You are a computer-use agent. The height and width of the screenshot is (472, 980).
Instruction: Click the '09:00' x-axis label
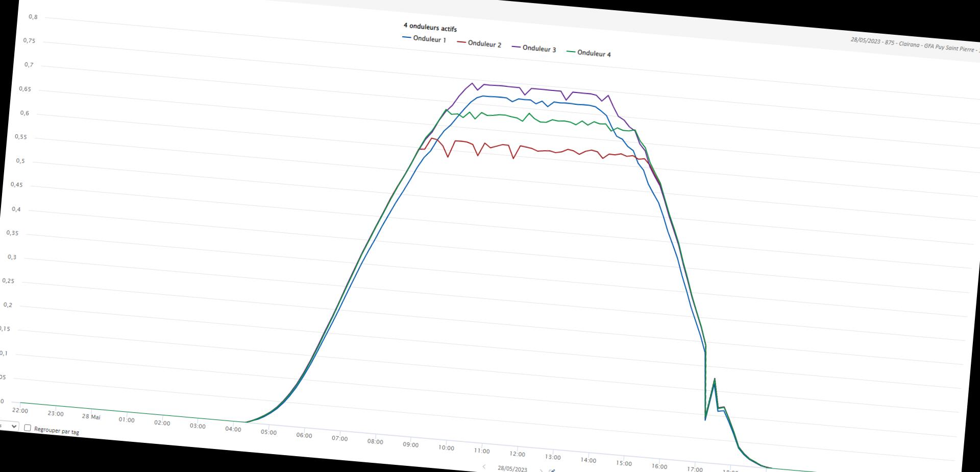click(x=410, y=444)
